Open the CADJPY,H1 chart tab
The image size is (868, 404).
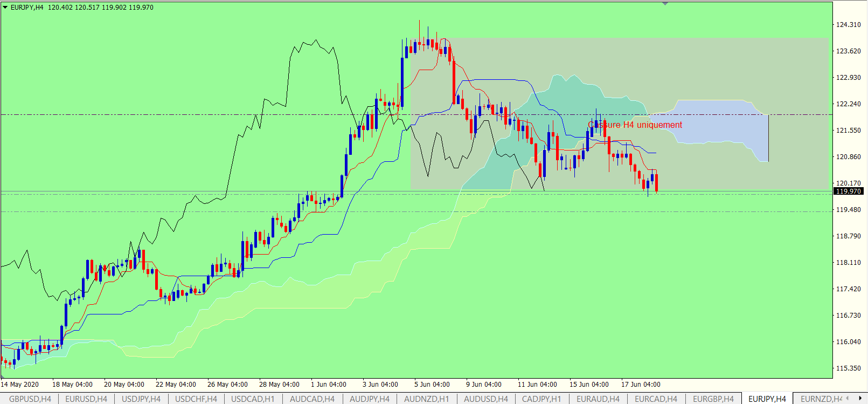(x=541, y=399)
